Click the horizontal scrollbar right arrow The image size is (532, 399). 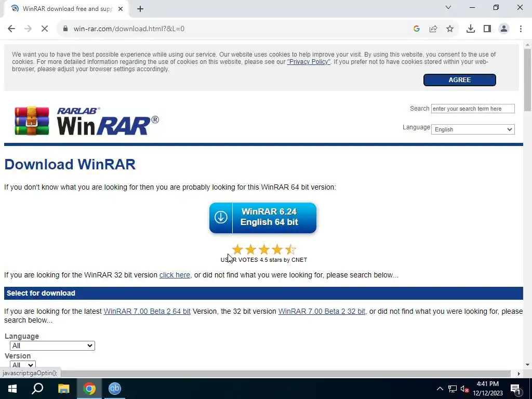[518, 374]
